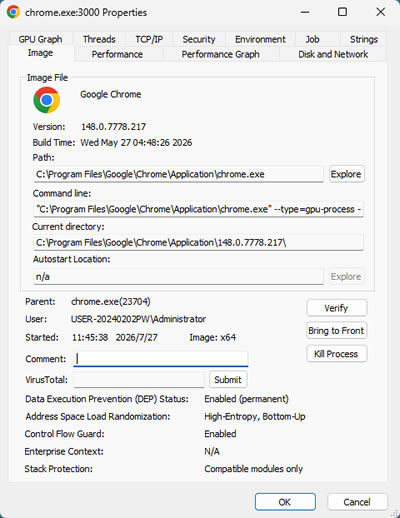Select the Security tab
400x518 pixels.
(x=199, y=39)
